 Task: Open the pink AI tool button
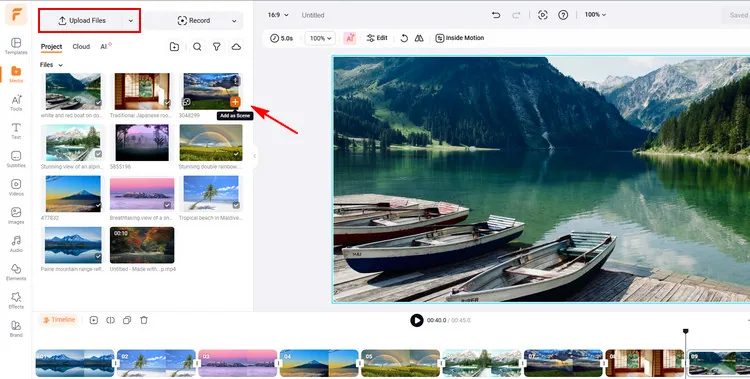pyautogui.click(x=350, y=38)
